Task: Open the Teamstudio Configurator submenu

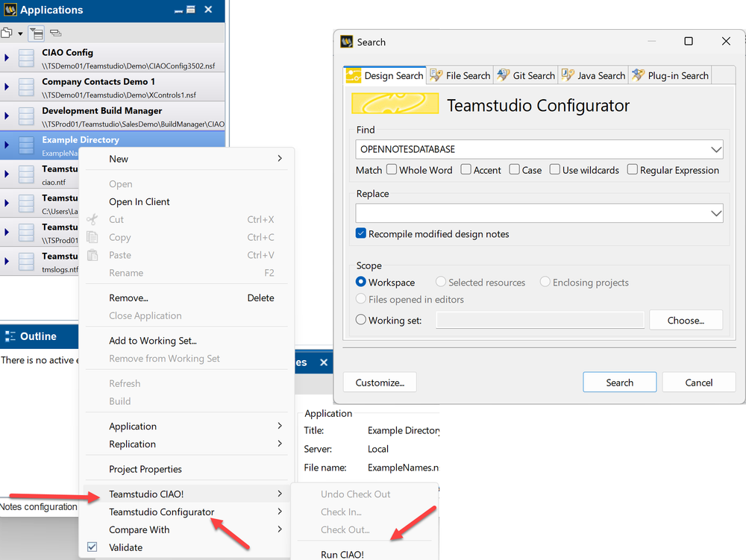Action: point(186,512)
